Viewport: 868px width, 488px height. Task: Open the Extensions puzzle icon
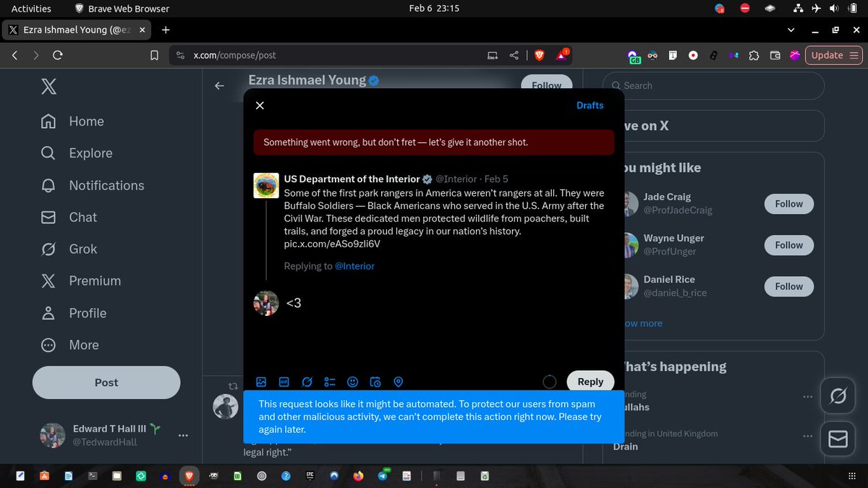[x=754, y=55]
